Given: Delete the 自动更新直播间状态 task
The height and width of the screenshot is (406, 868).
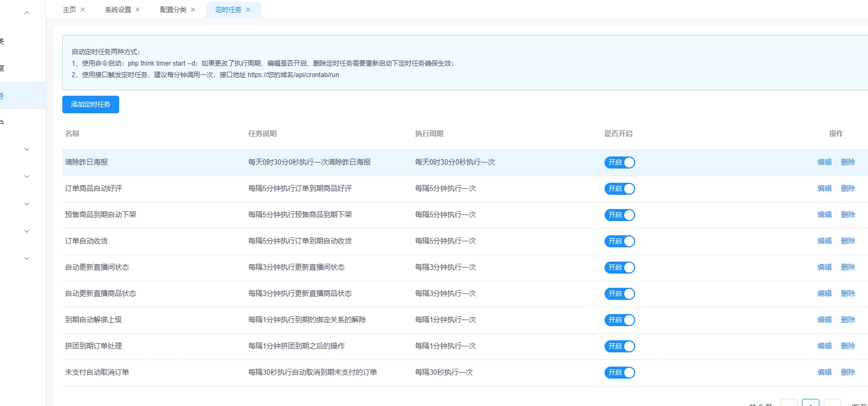Looking at the screenshot, I should click(x=848, y=267).
